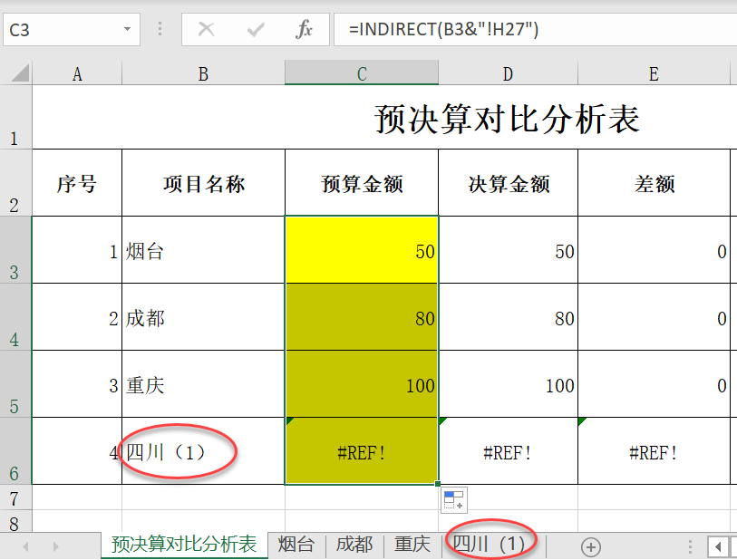The width and height of the screenshot is (737, 560).
Task: Click horizontal scrollbar left arrow
Action: [x=719, y=546]
